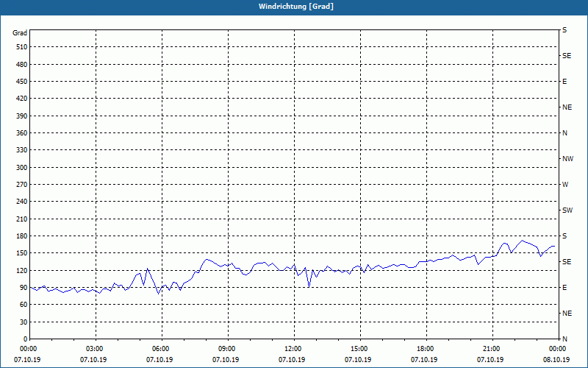Click the NW compass label
The image size is (588, 368).
click(567, 159)
